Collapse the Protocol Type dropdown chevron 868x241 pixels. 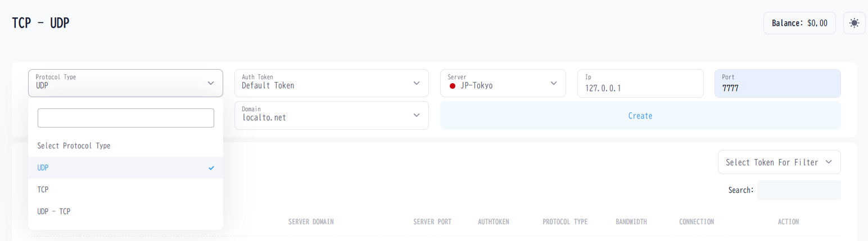(211, 83)
